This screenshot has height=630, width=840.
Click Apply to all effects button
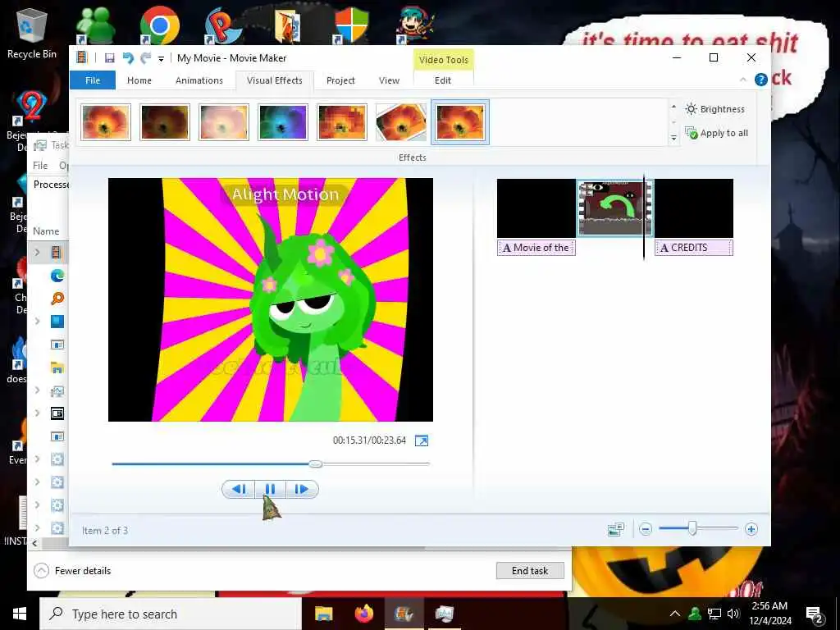717,133
